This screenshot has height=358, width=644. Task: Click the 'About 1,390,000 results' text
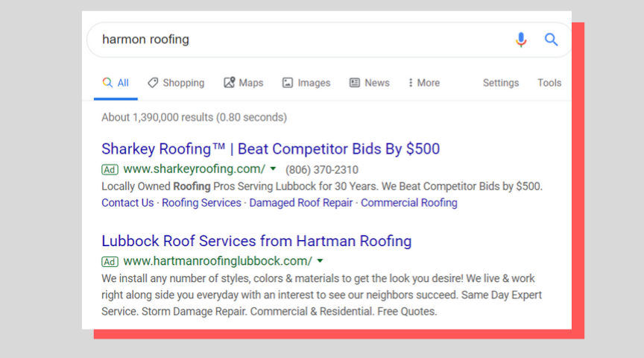coord(195,118)
